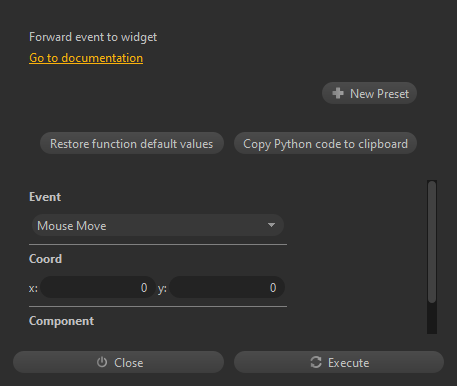Click the New Preset button

[x=369, y=93]
